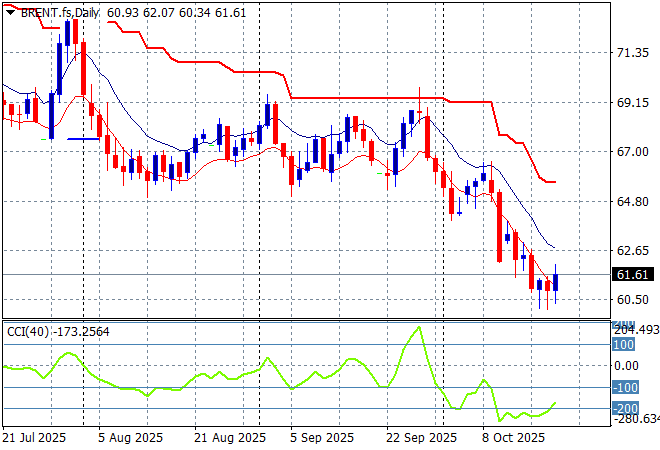This screenshot has width=660, height=450.
Task: Click the green CCI peak in late September
Action: [x=418, y=328]
